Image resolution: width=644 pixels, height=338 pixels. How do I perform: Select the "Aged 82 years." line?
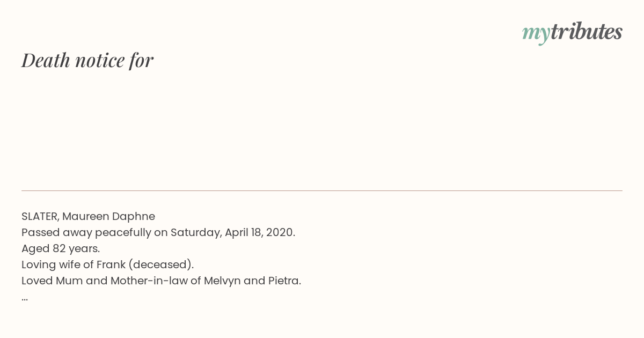click(61, 248)
